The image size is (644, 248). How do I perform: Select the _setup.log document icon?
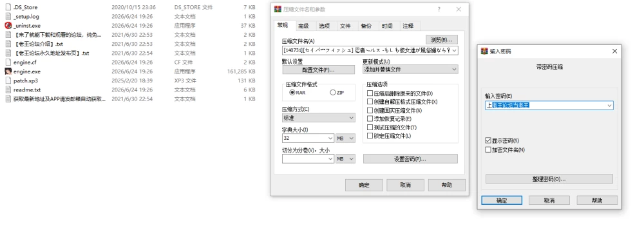point(8,16)
